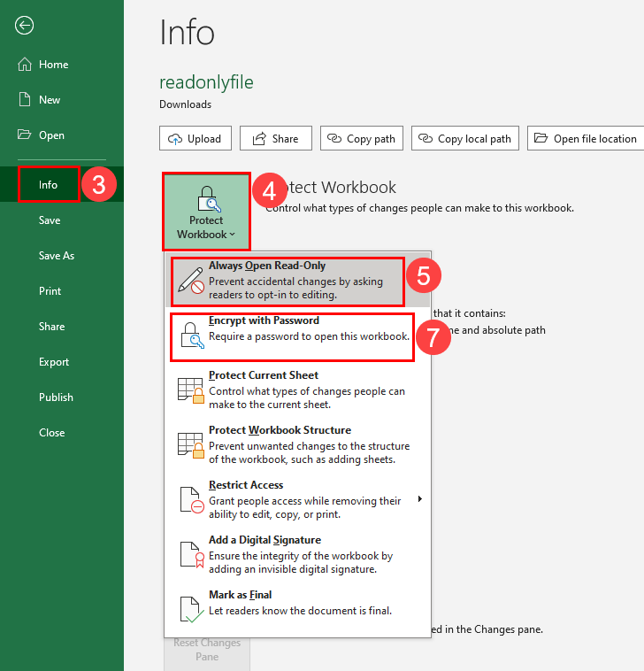Choose Protect Current Sheet title
Image resolution: width=644 pixels, height=671 pixels.
[264, 374]
